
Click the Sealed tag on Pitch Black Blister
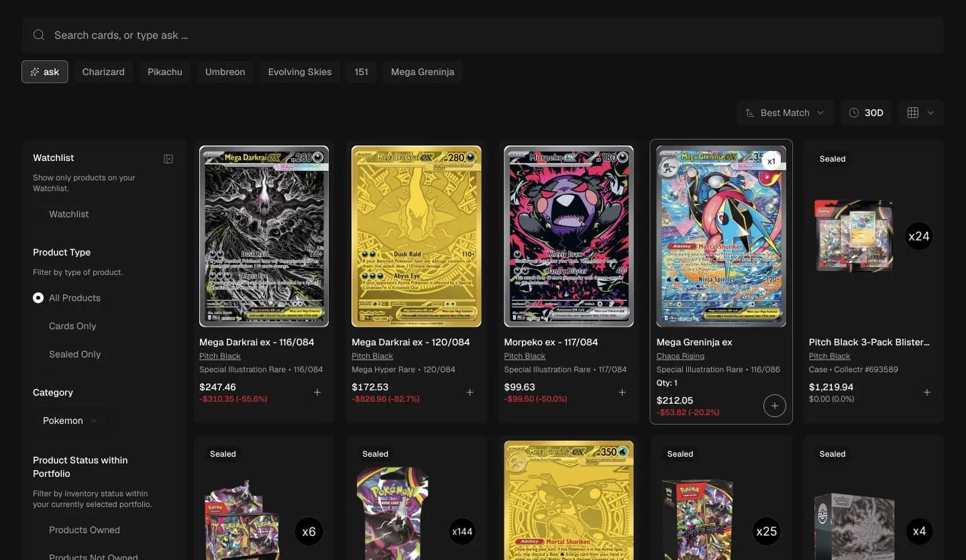tap(833, 159)
